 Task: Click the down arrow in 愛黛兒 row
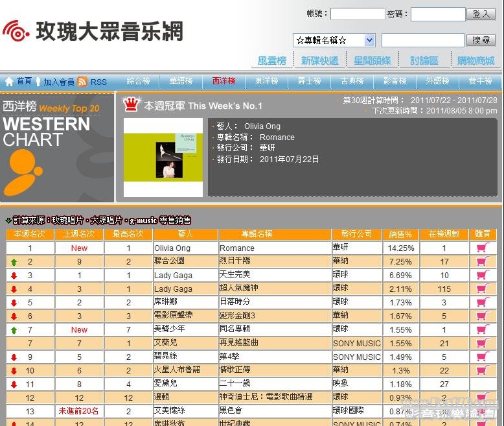14,384
